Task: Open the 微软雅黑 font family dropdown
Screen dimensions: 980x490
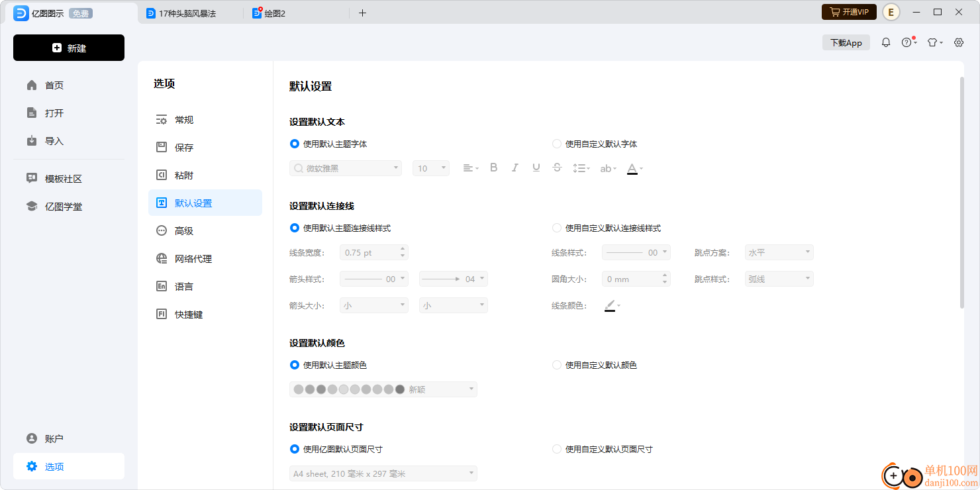Action: [x=346, y=168]
